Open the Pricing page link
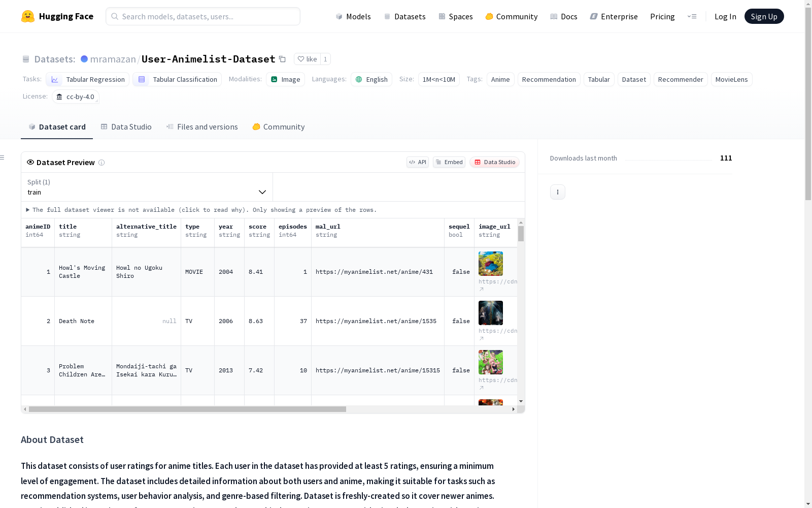 [x=662, y=16]
